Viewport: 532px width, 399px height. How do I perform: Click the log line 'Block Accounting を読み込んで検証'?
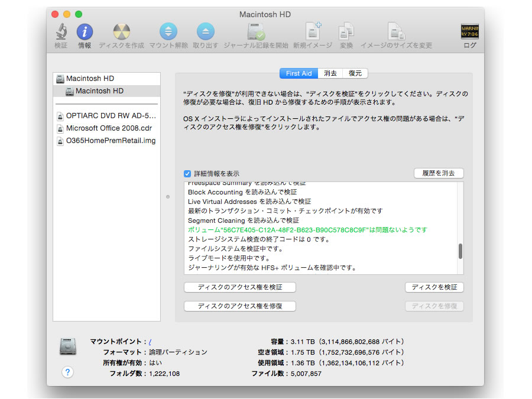242,192
